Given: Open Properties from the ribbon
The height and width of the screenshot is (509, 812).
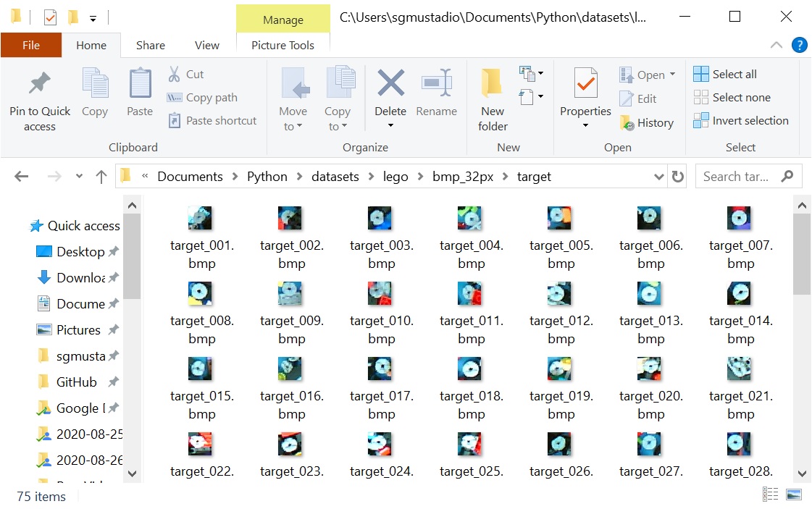Looking at the screenshot, I should click(x=585, y=84).
